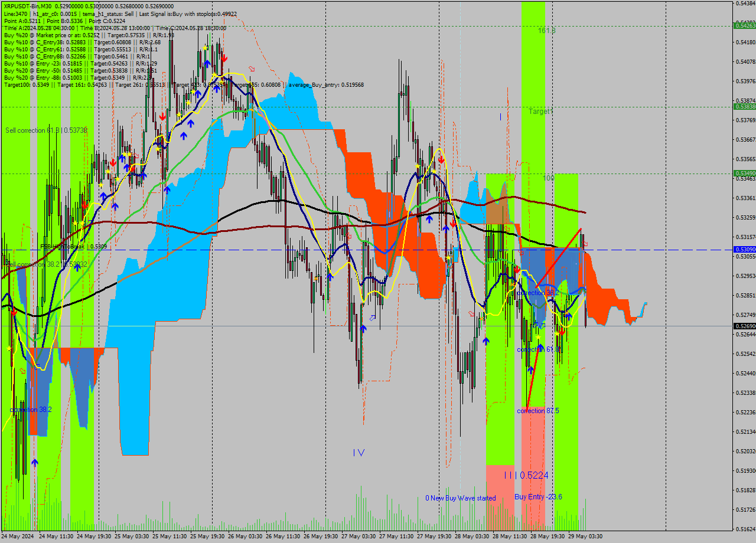Select 'FSB-HighToBreak | 0.5309' label
This screenshot has height=543, width=756.
click(x=73, y=247)
